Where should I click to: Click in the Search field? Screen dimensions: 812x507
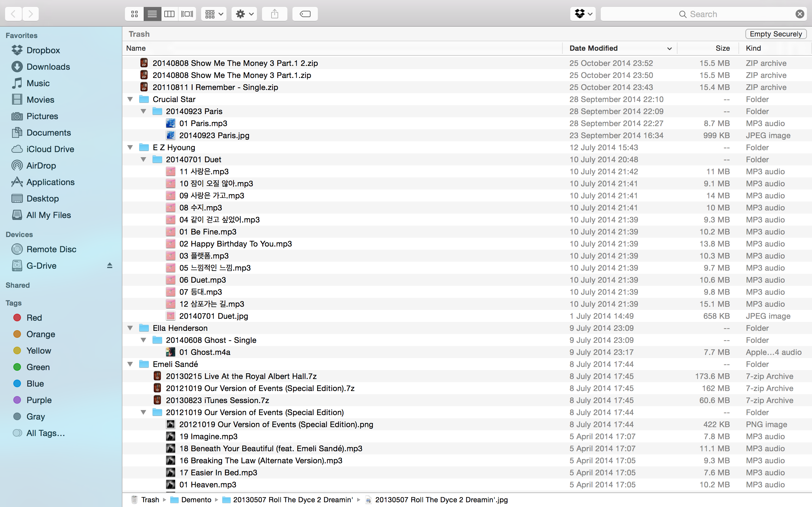703,14
